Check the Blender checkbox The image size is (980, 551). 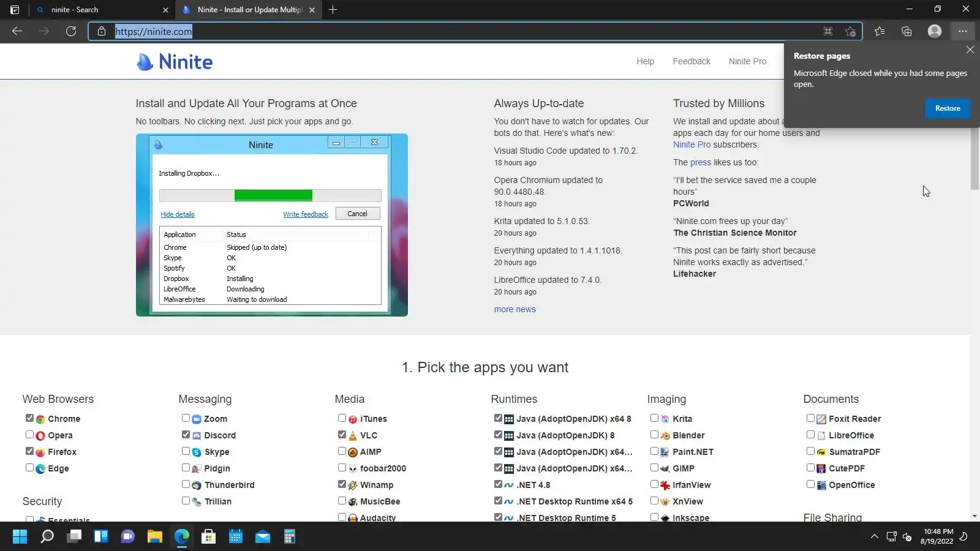coord(654,435)
